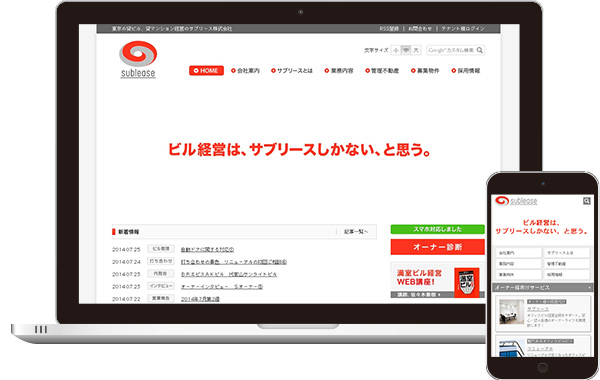Image resolution: width=600 pixels, height=380 pixels.
Task: Open the 採用情報 menu item
Action: pos(466,70)
